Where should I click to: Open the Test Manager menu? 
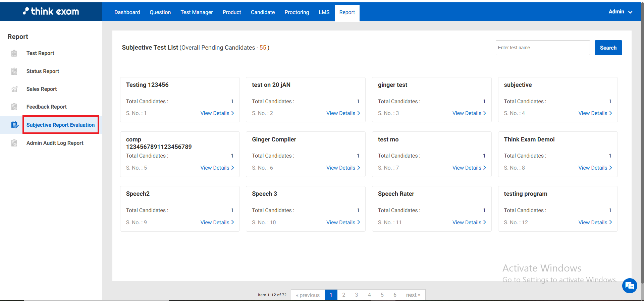[x=197, y=12]
